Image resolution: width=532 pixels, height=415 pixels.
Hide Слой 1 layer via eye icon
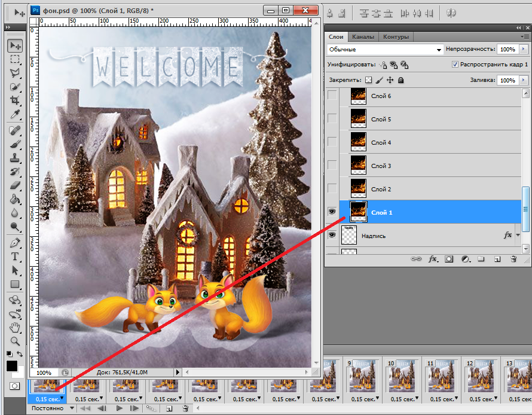332,212
